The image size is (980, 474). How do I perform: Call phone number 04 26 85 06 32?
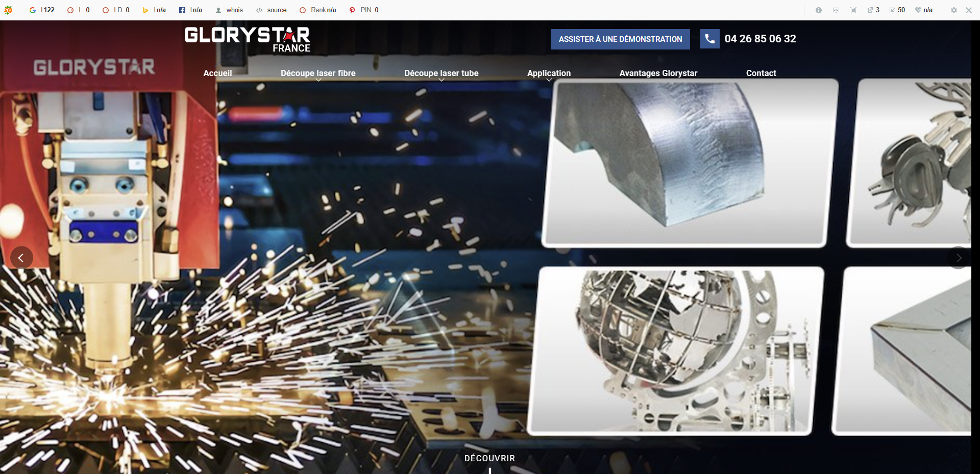[760, 39]
